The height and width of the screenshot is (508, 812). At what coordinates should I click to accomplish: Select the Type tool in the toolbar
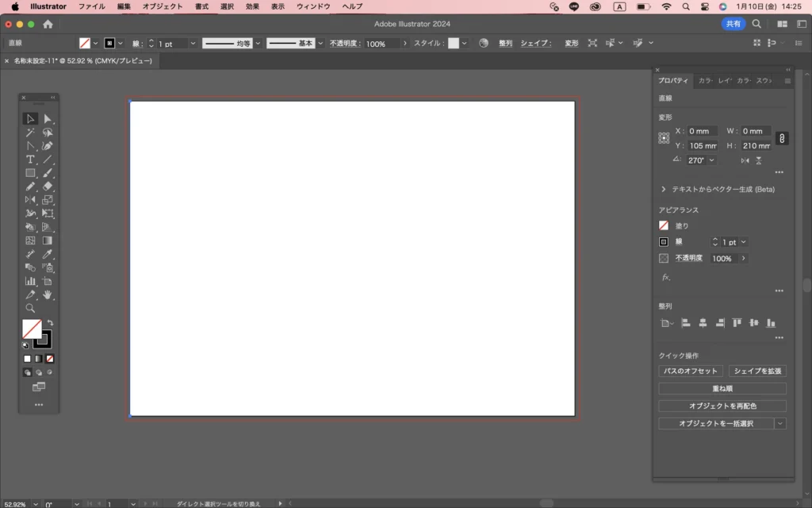pyautogui.click(x=30, y=160)
